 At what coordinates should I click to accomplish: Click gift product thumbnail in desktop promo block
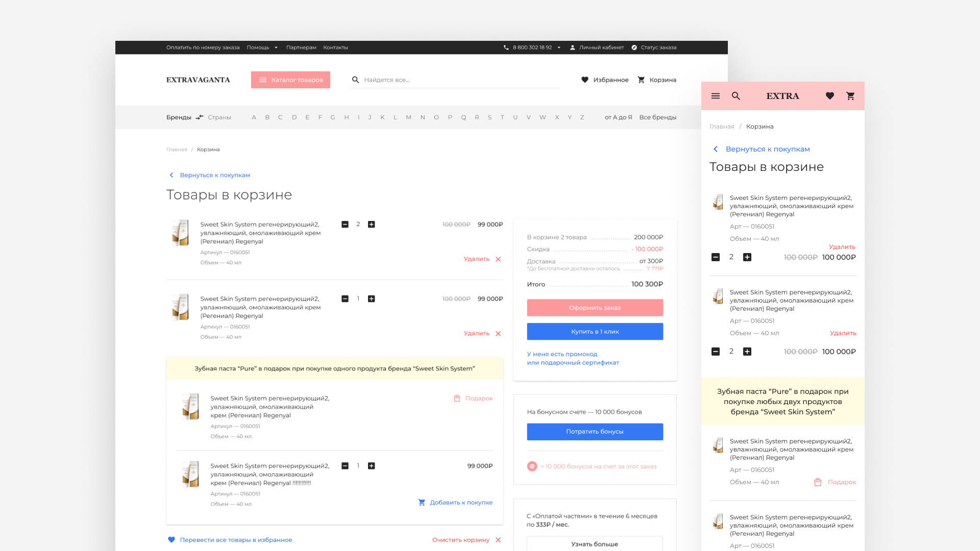click(190, 407)
